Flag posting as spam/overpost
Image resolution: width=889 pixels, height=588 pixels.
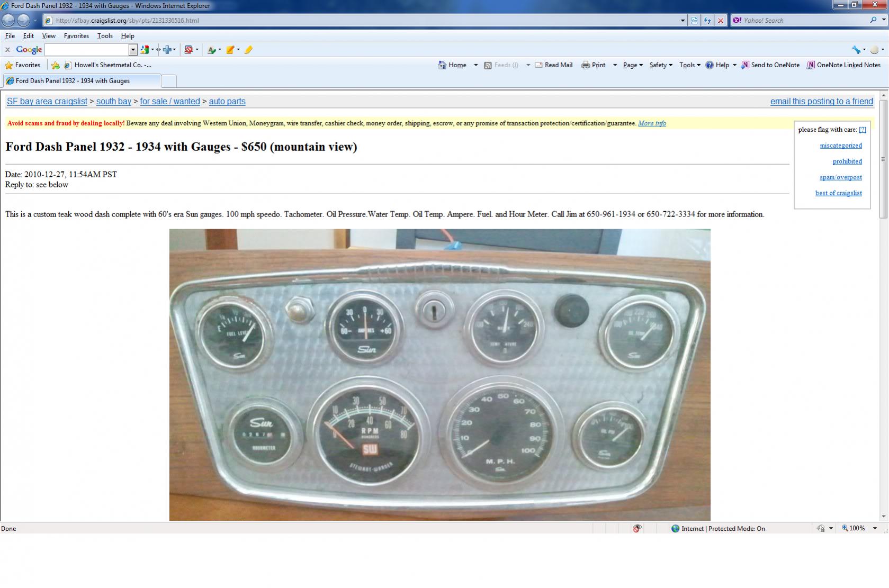pyautogui.click(x=841, y=177)
